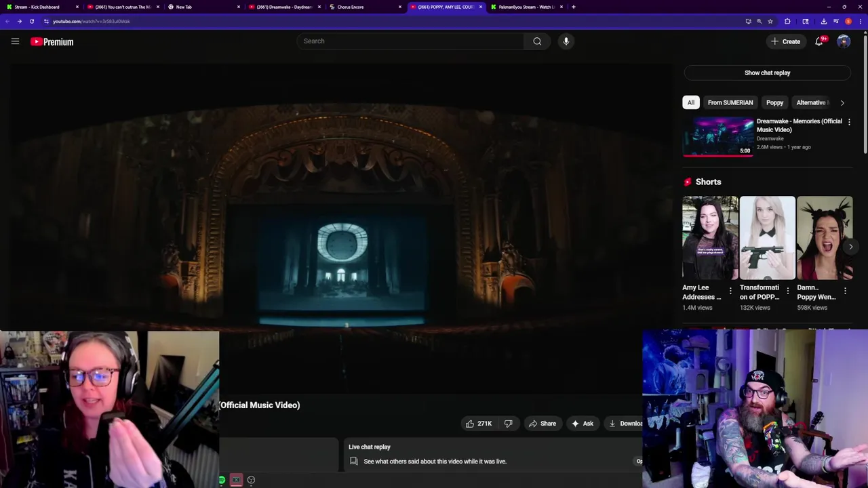Share the video
Viewport: 868px width, 488px height.
tap(542, 424)
